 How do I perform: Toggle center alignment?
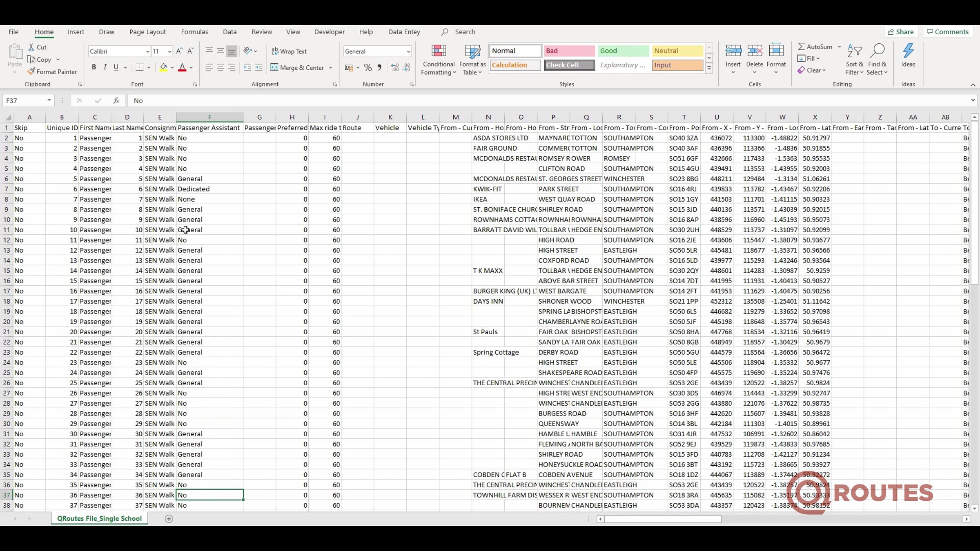pyautogui.click(x=220, y=67)
